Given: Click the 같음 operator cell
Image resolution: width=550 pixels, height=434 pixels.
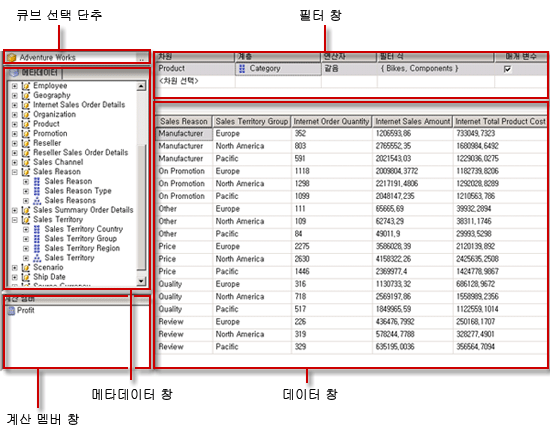Looking at the screenshot, I should 349,69.
